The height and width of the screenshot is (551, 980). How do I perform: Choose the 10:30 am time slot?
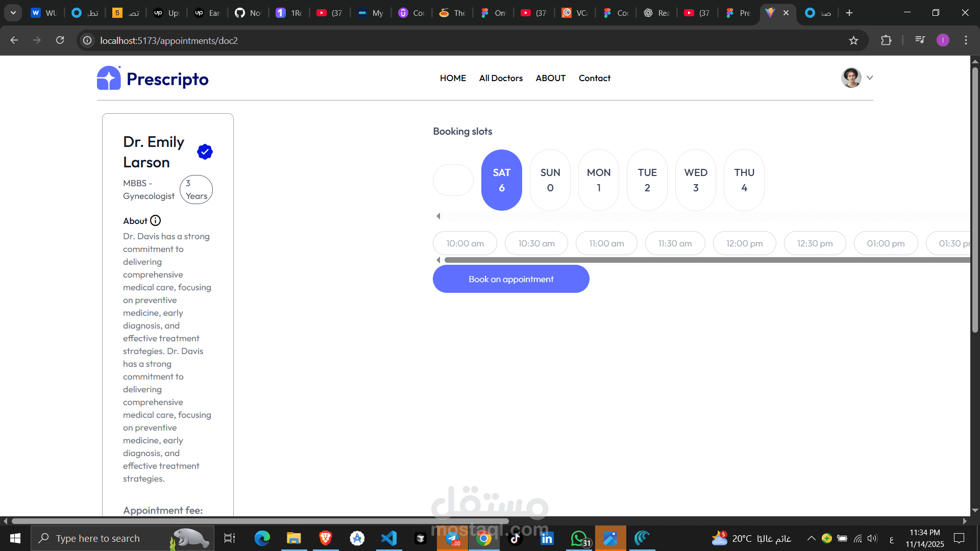536,243
